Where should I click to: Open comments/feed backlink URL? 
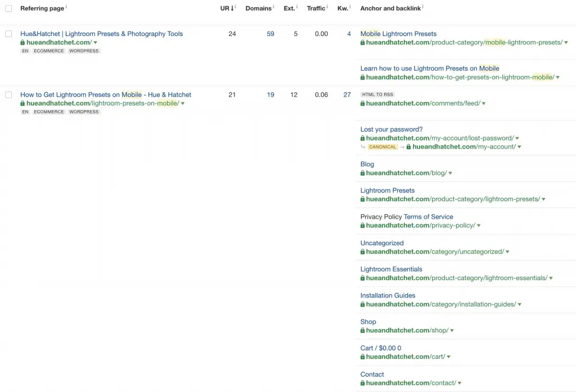click(423, 103)
